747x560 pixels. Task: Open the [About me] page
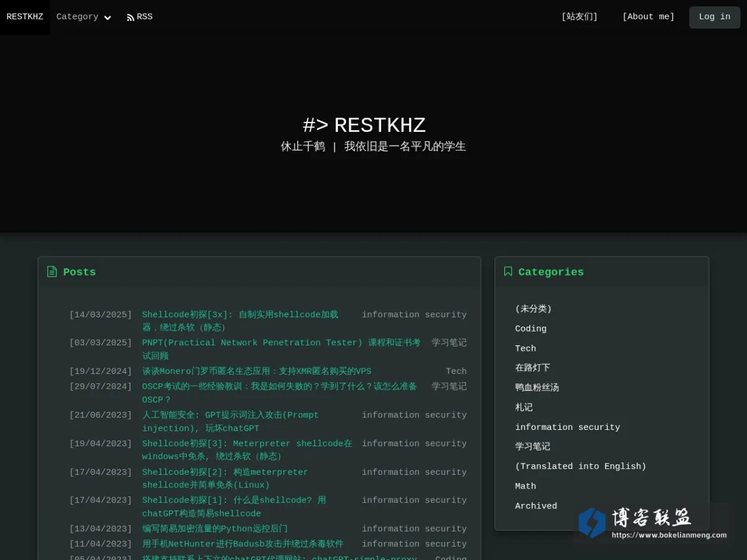point(648,17)
